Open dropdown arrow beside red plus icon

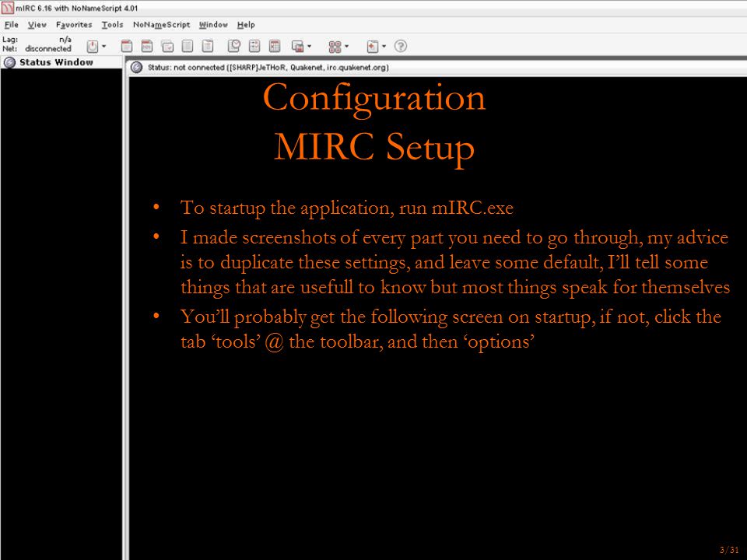(384, 46)
